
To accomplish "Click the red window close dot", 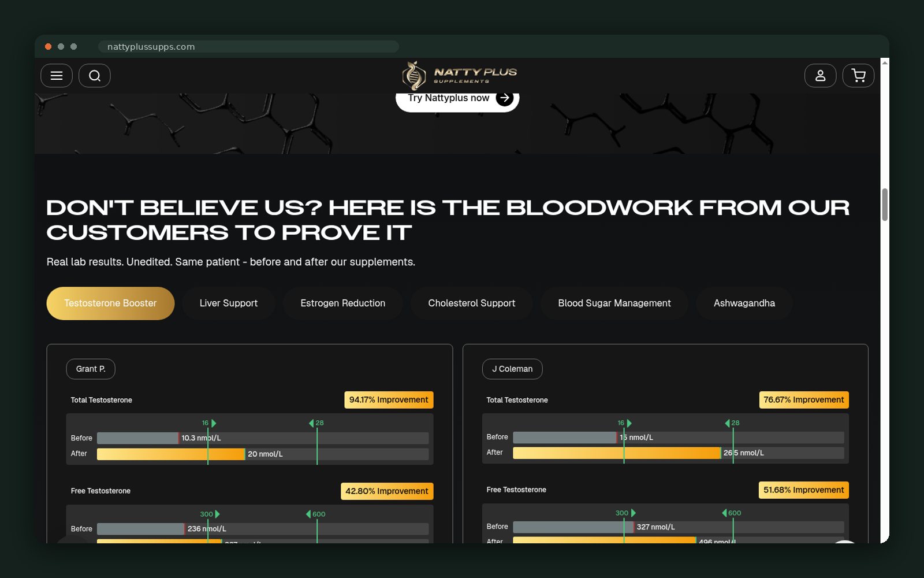I will (49, 47).
